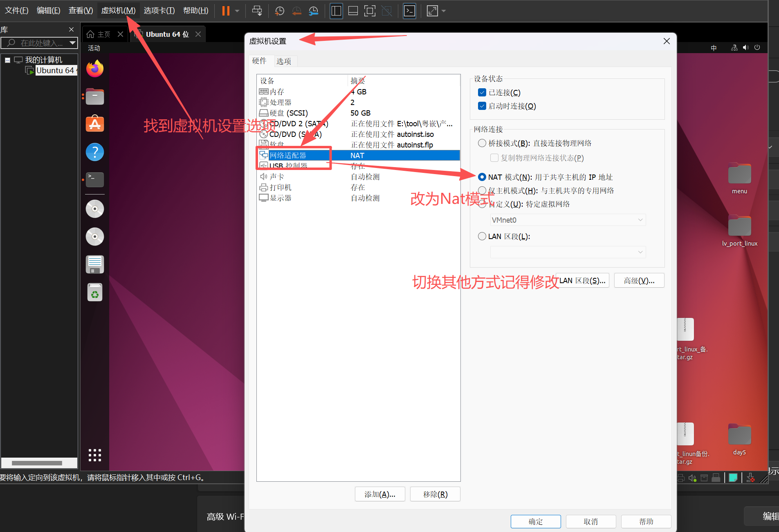
Task: Click the floppy drive icon in dock
Action: click(x=95, y=264)
